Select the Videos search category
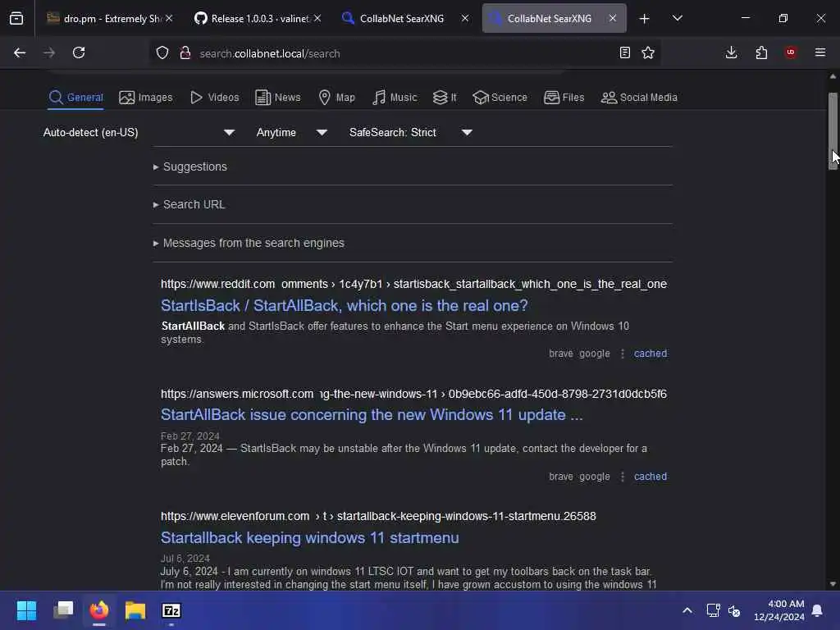Screen dimensions: 840x630 point(214,98)
